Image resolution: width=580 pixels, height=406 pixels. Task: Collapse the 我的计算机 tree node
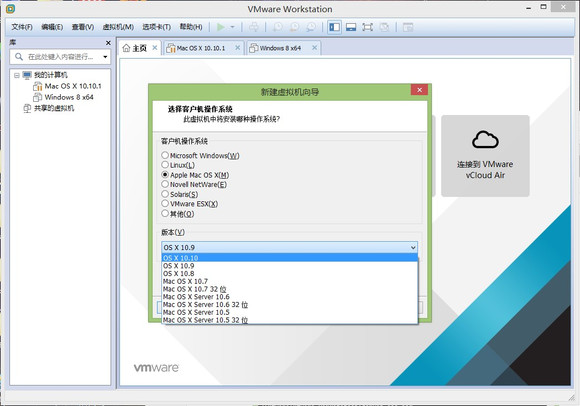17,75
